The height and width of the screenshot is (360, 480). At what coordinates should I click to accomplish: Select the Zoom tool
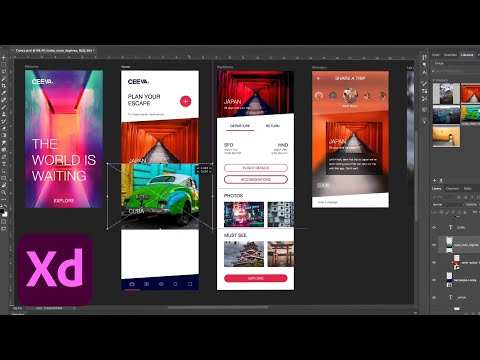click(4, 192)
